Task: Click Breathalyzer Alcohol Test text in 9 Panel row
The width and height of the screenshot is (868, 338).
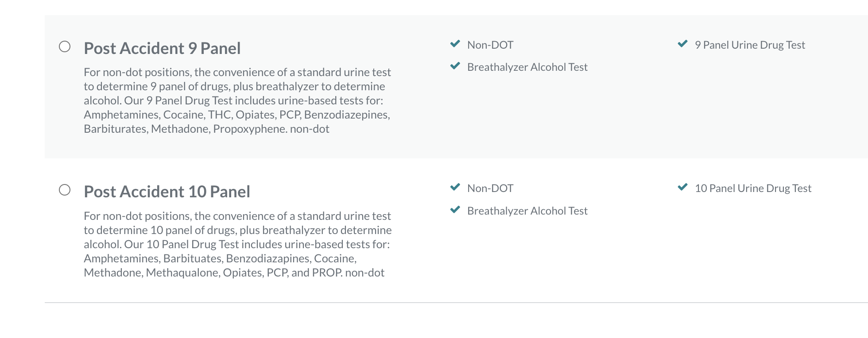Action: (527, 67)
